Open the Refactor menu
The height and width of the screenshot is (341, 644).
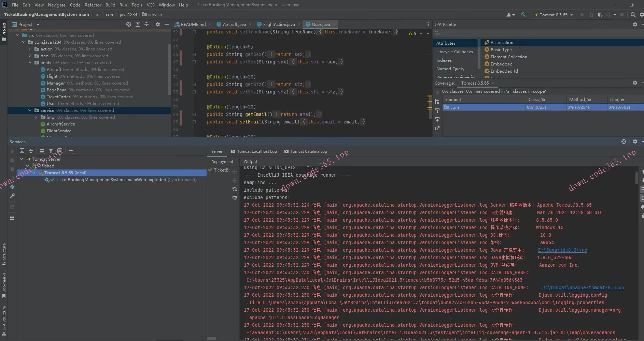(93, 5)
